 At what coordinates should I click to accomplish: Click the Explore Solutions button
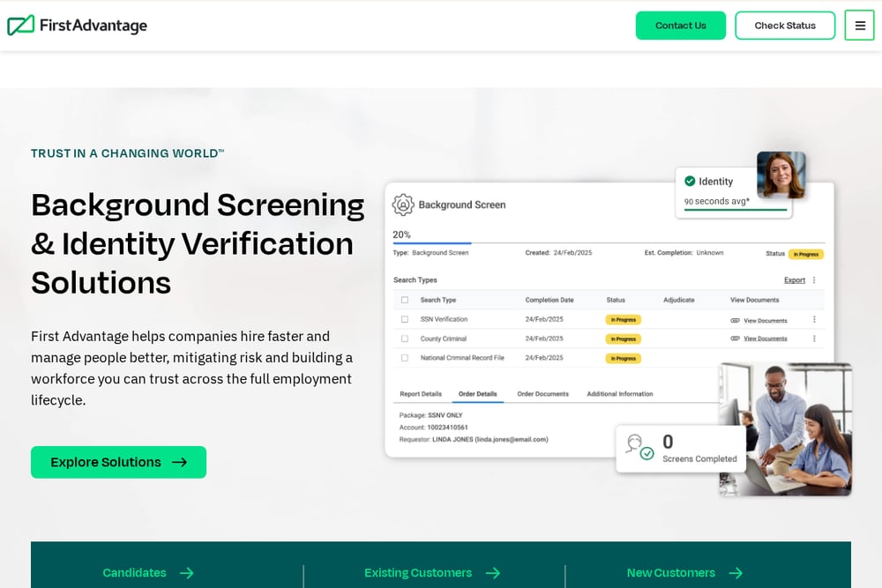click(x=119, y=462)
